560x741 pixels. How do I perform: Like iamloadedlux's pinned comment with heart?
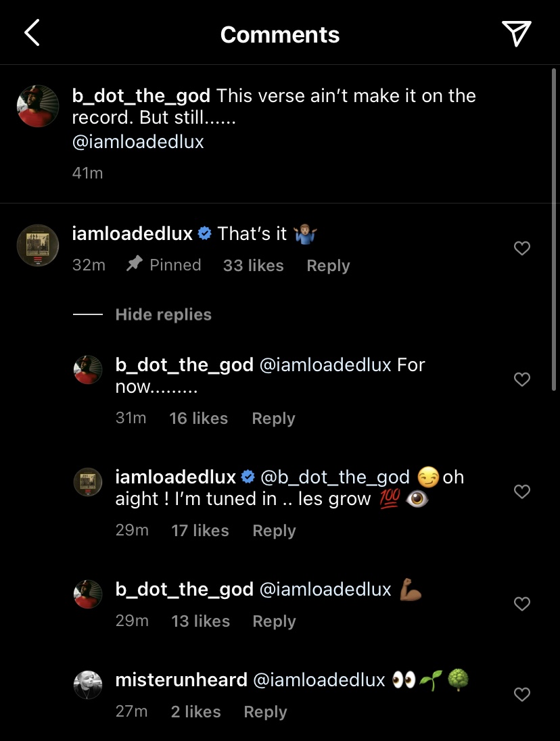click(x=521, y=249)
